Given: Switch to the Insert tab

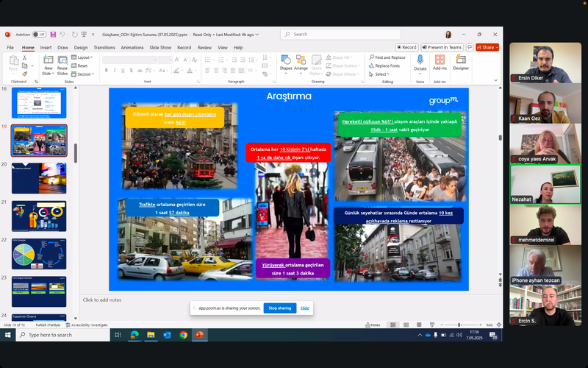Looking at the screenshot, I should 46,48.
